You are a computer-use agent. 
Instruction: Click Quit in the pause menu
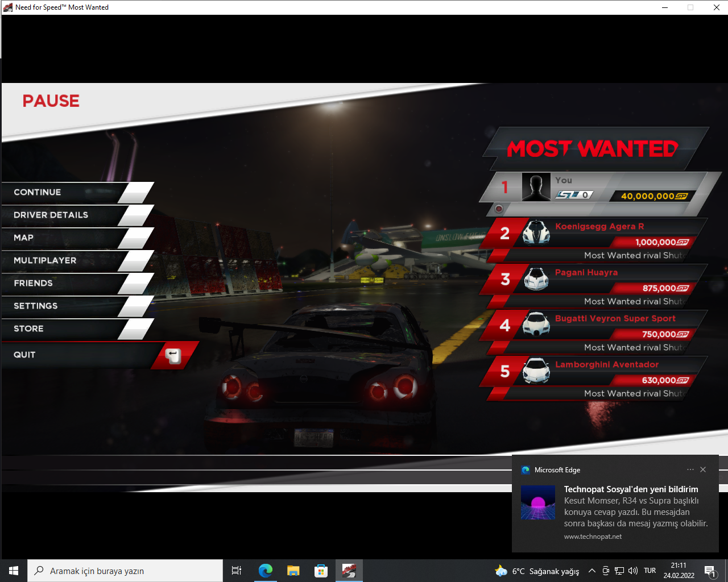point(100,355)
